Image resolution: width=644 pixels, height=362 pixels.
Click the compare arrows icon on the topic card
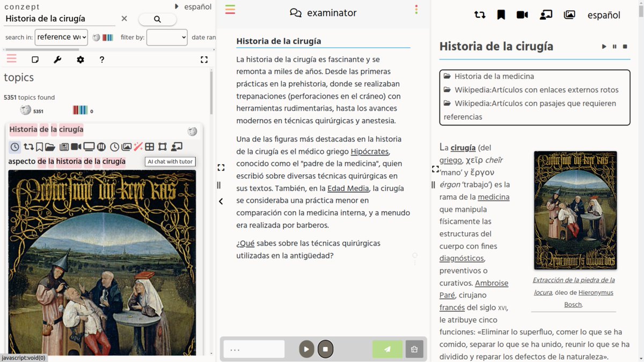pyautogui.click(x=28, y=147)
